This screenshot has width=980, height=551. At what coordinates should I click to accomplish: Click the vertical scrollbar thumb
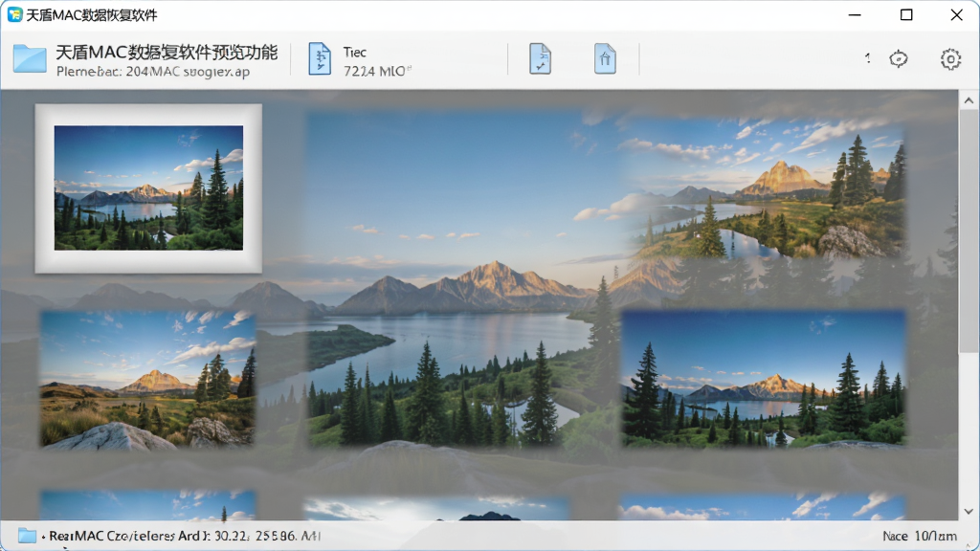(969, 231)
